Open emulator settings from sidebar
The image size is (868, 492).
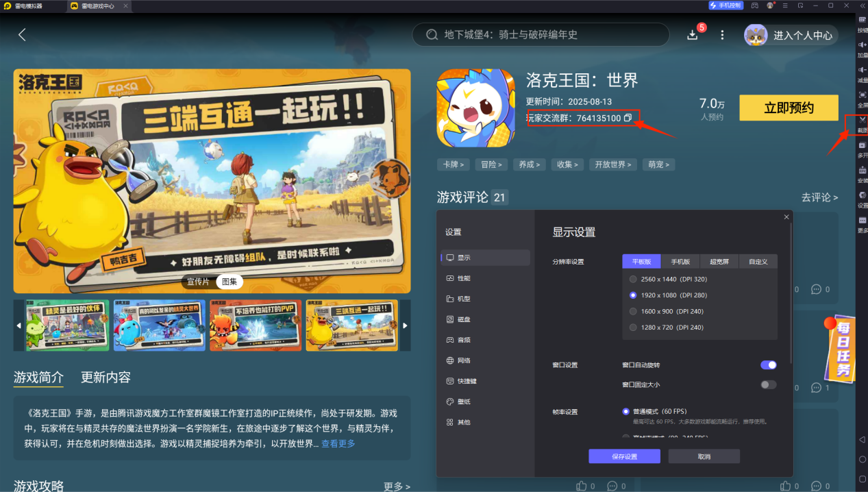(x=863, y=195)
